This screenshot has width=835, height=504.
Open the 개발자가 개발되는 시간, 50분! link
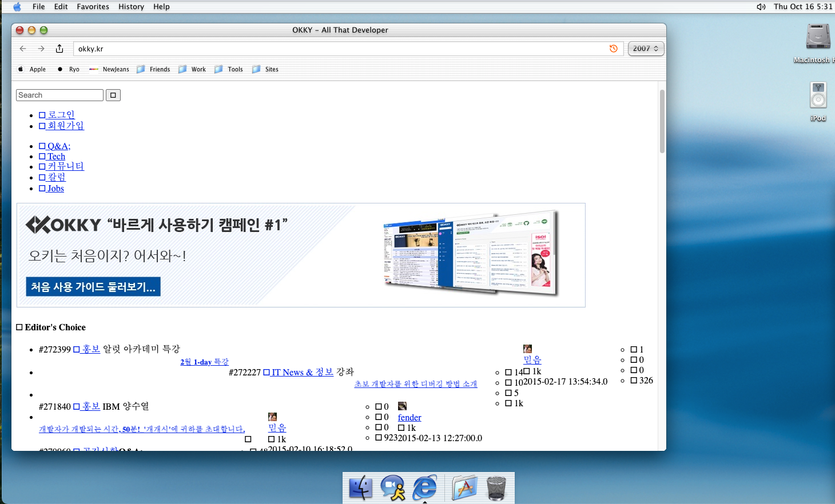[x=142, y=429]
